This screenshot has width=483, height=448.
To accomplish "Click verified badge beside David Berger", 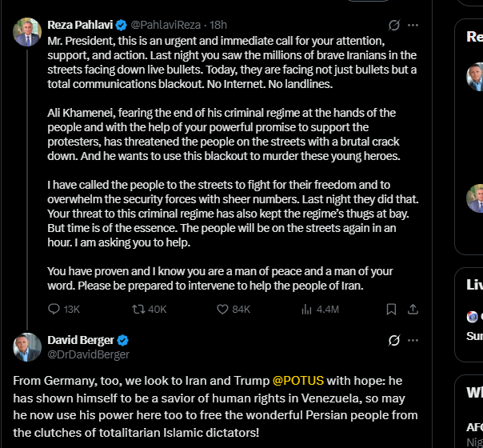I will pyautogui.click(x=123, y=340).
